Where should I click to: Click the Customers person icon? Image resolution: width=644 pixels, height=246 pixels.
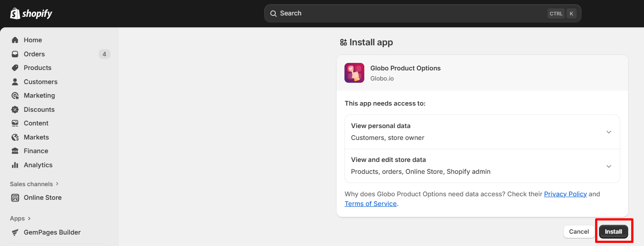tap(15, 82)
